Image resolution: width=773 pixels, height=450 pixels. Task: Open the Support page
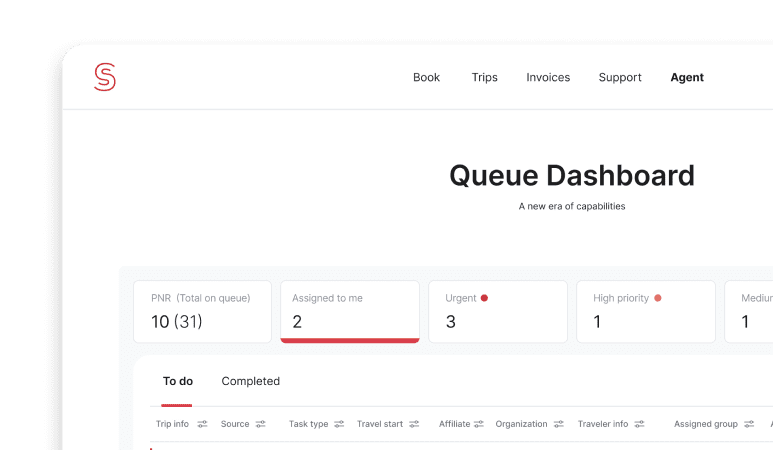click(x=620, y=77)
